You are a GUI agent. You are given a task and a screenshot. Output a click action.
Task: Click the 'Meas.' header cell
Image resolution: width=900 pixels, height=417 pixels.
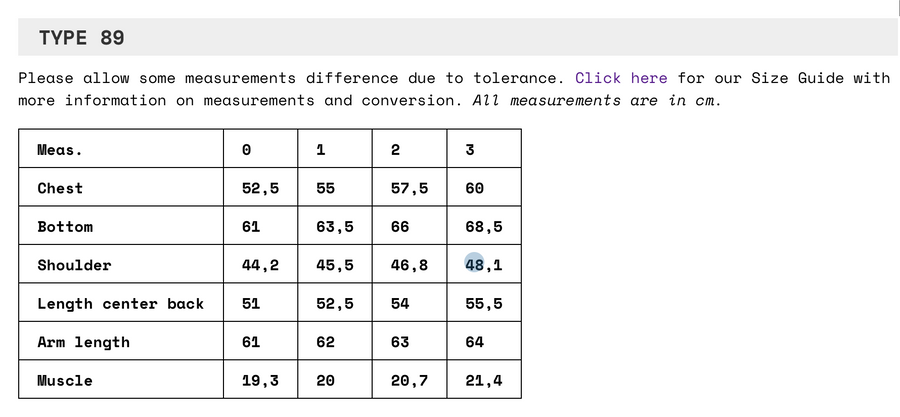point(121,149)
